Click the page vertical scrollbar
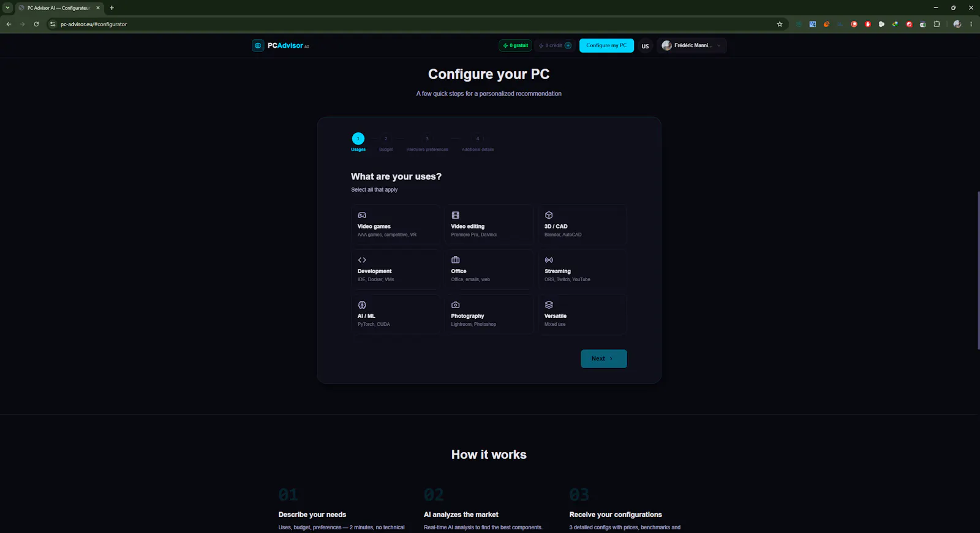This screenshot has width=980, height=533. point(978,270)
